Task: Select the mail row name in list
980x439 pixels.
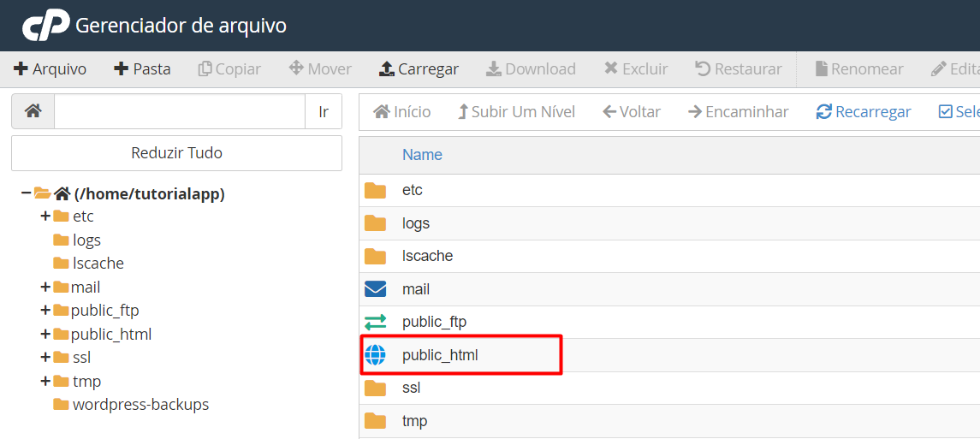Action: click(416, 289)
